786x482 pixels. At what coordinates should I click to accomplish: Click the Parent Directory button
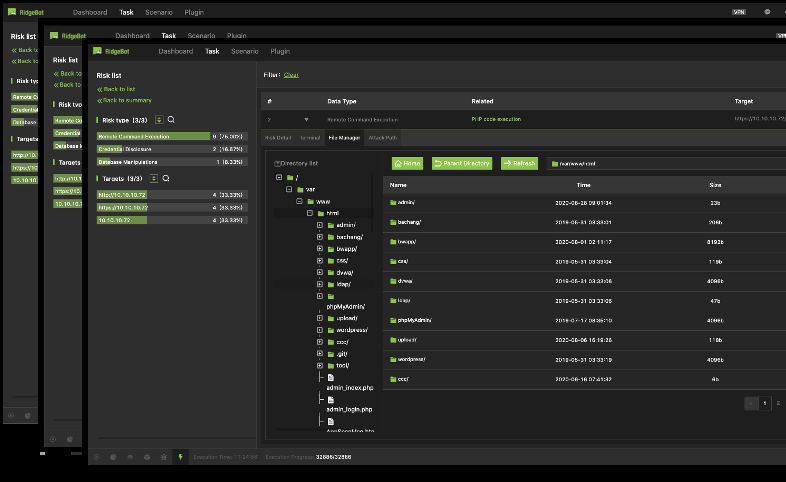pyautogui.click(x=462, y=163)
